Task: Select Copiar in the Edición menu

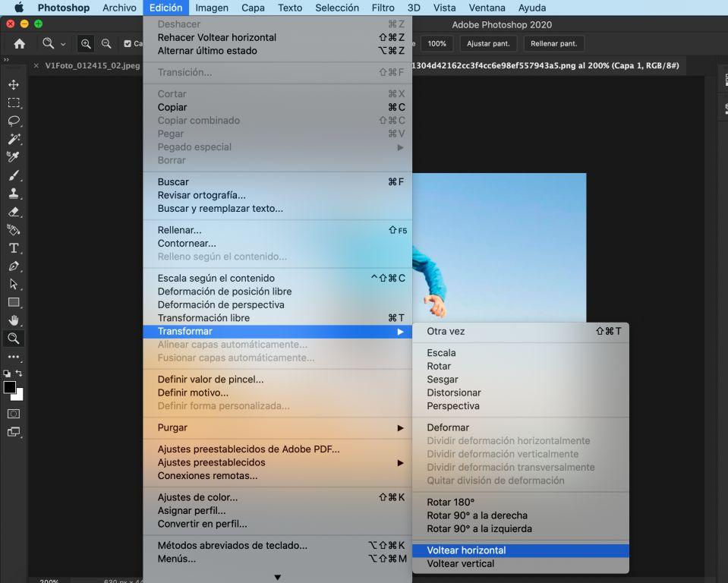Action: [277, 107]
